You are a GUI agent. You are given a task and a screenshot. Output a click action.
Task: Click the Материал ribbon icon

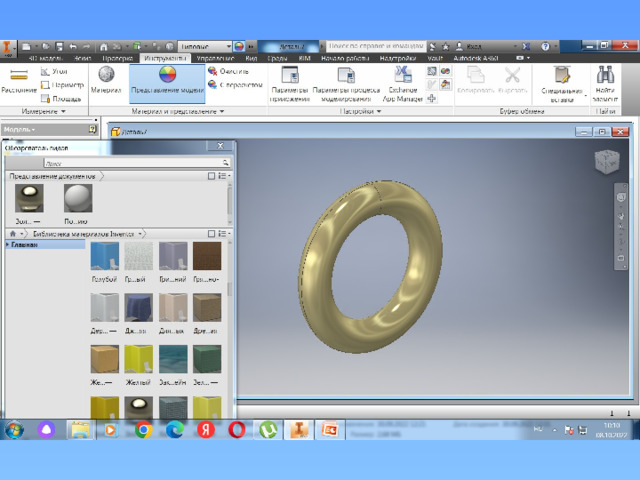point(106,79)
